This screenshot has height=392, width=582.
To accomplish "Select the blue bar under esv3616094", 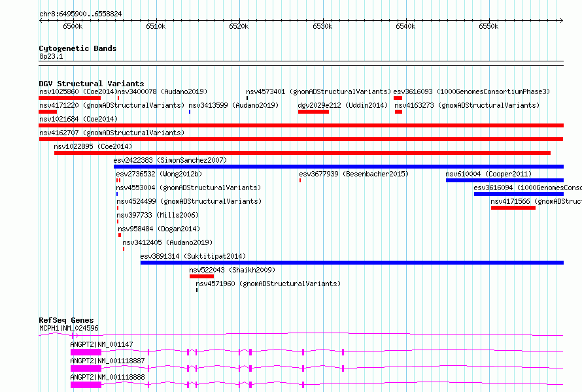I will 519,194.
